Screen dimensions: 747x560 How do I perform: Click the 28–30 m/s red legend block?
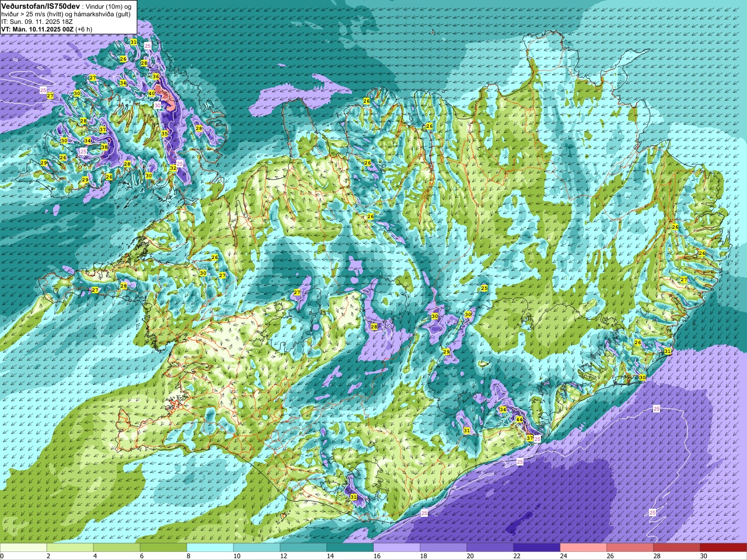pyautogui.click(x=677, y=548)
